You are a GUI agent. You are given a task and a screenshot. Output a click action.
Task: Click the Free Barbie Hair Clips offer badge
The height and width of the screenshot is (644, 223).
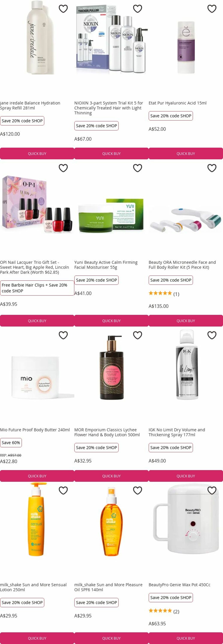tap(37, 288)
